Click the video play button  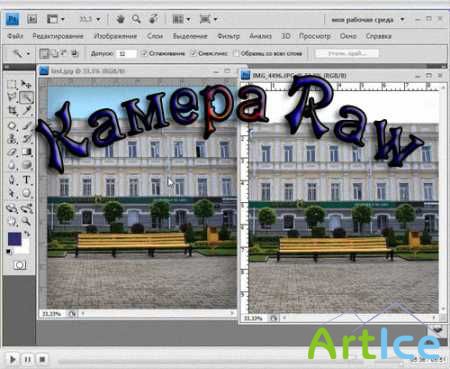[x=13, y=359]
